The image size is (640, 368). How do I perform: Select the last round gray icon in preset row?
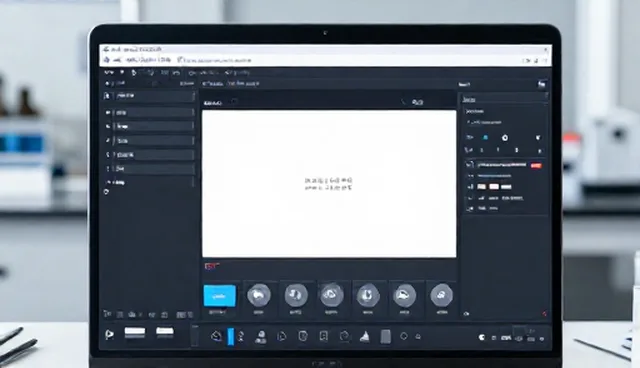point(441,295)
